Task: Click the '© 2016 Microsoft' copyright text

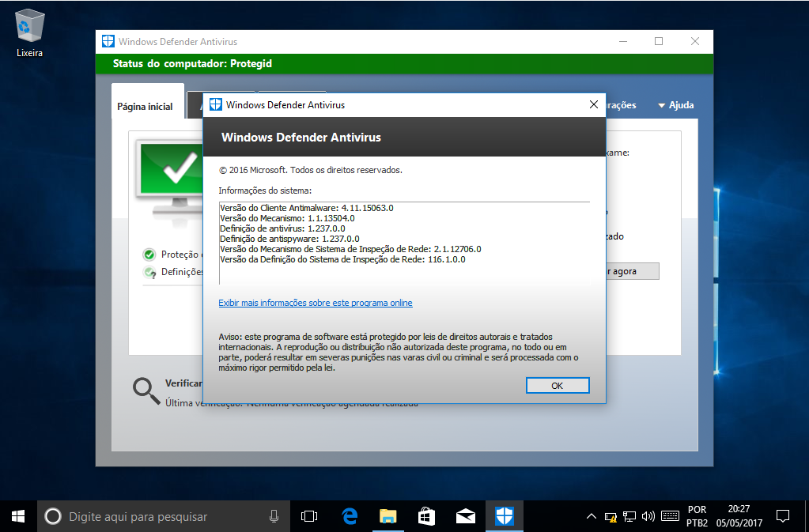Action: (310, 170)
